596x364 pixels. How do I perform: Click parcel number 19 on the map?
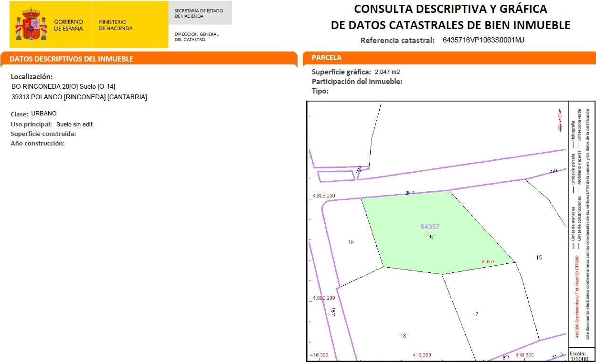351,242
